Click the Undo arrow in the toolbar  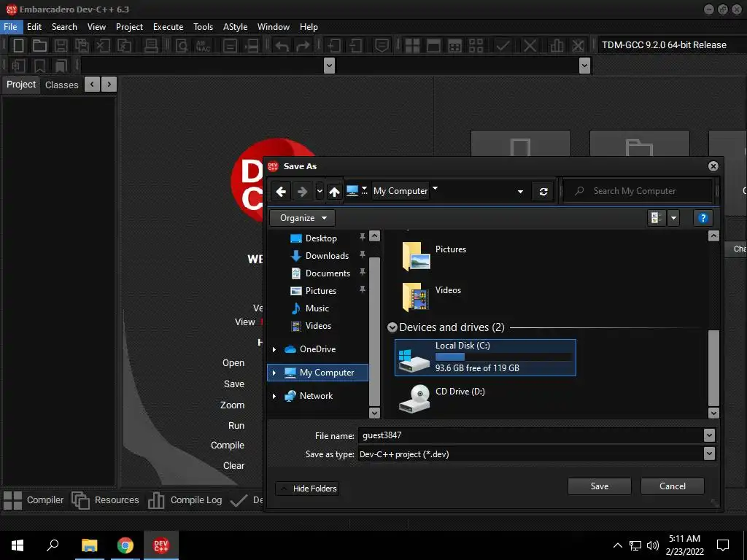[x=282, y=46]
